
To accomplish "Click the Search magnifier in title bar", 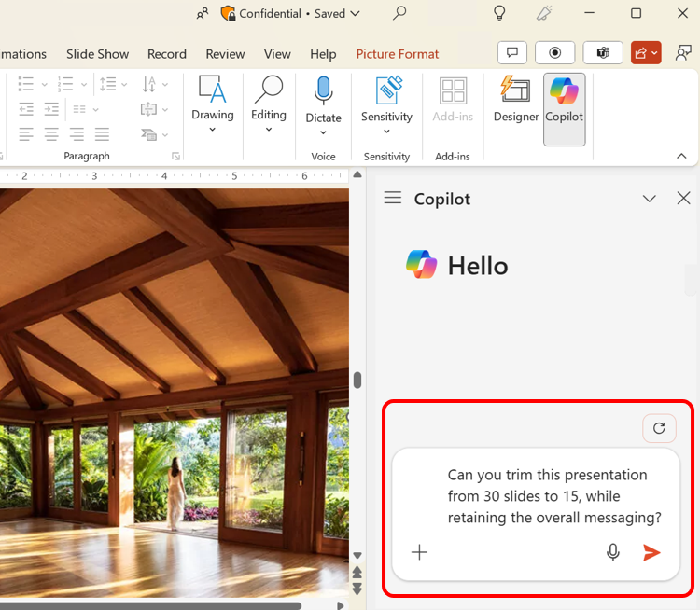I will coord(399,13).
